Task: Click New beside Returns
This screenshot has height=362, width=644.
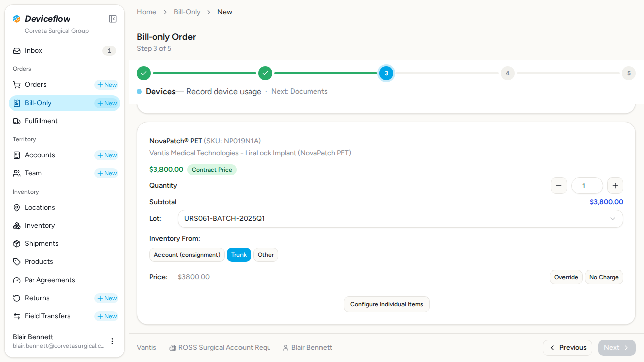Action: [107, 298]
